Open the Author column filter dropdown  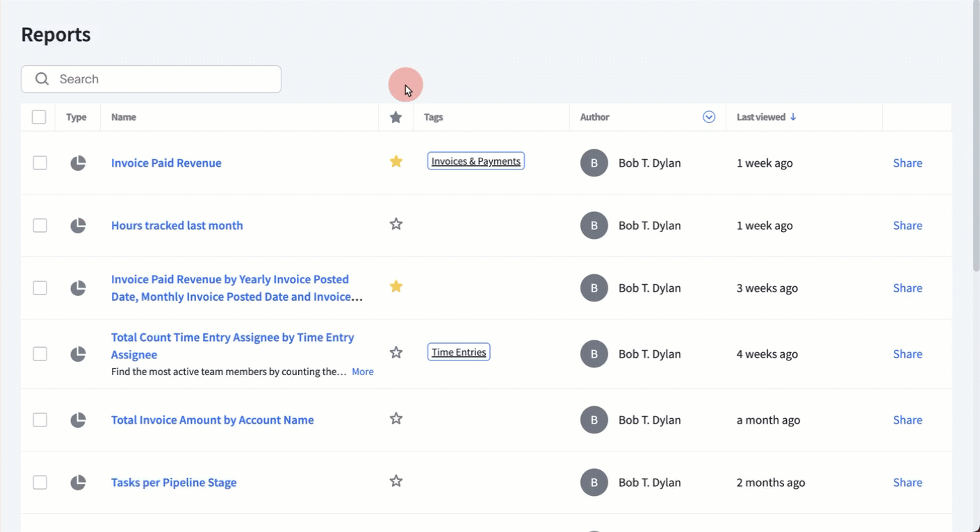pyautogui.click(x=709, y=117)
